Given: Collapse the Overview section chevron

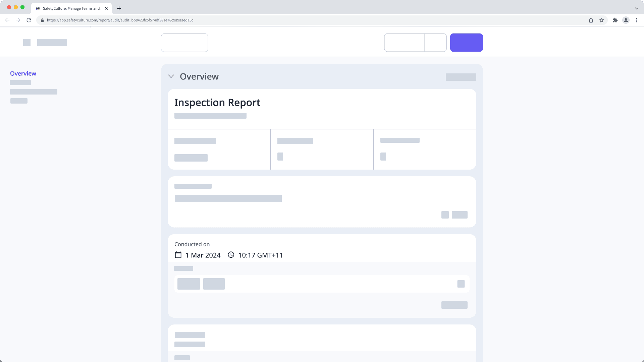Looking at the screenshot, I should pos(171,76).
